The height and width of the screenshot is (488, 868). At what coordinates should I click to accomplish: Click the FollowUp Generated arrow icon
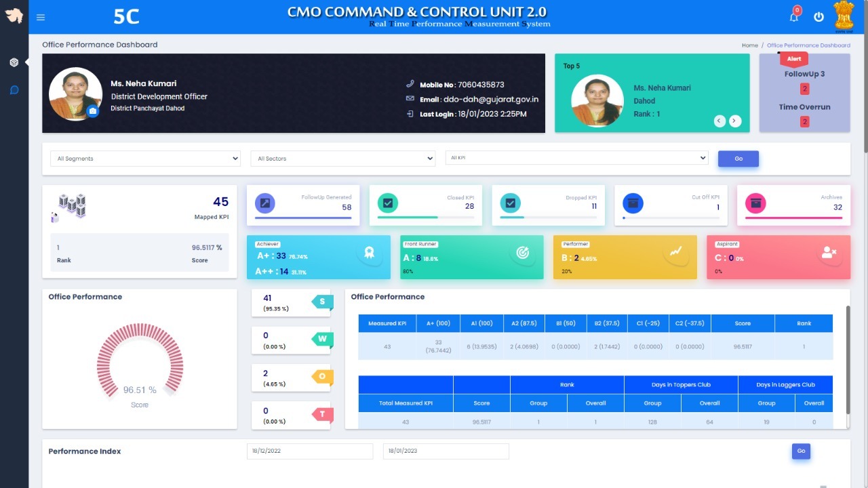265,203
